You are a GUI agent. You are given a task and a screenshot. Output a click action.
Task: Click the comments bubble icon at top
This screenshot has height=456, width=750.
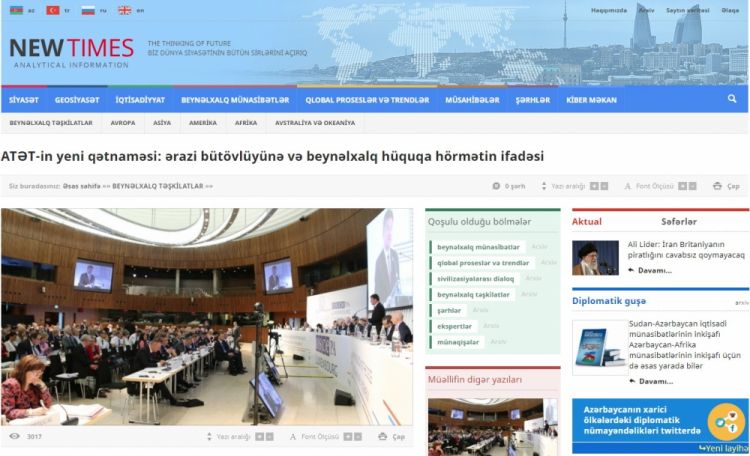point(497,186)
